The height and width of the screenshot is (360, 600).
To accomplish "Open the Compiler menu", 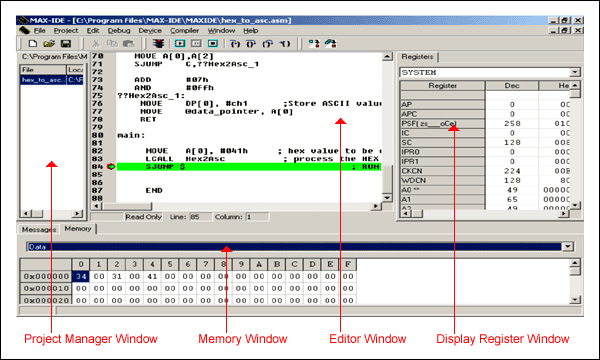I will (184, 31).
